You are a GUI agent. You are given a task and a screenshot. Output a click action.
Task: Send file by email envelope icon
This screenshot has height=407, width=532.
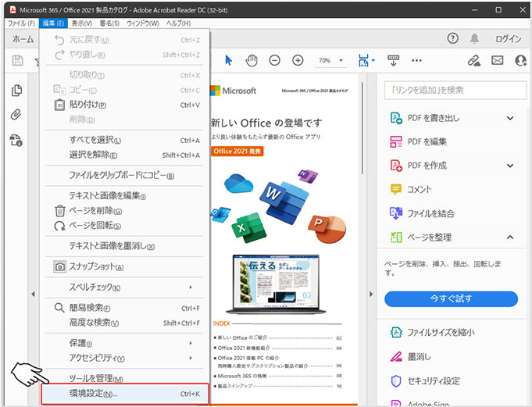pyautogui.click(x=497, y=60)
